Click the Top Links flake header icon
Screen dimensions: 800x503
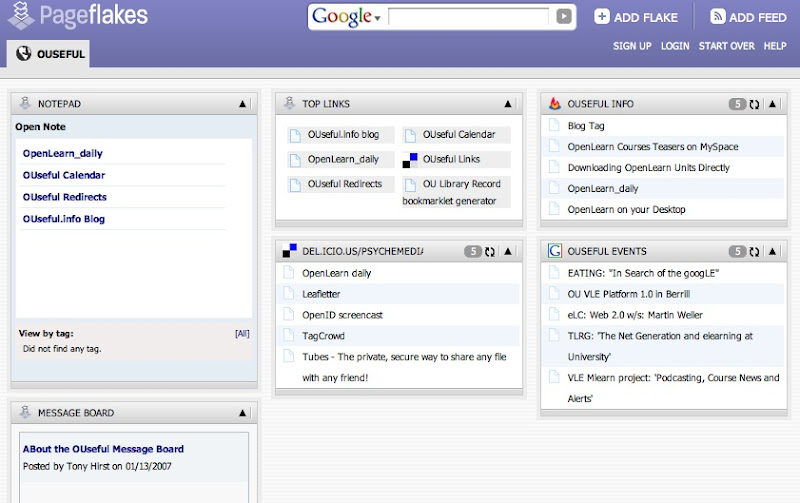[x=289, y=104]
